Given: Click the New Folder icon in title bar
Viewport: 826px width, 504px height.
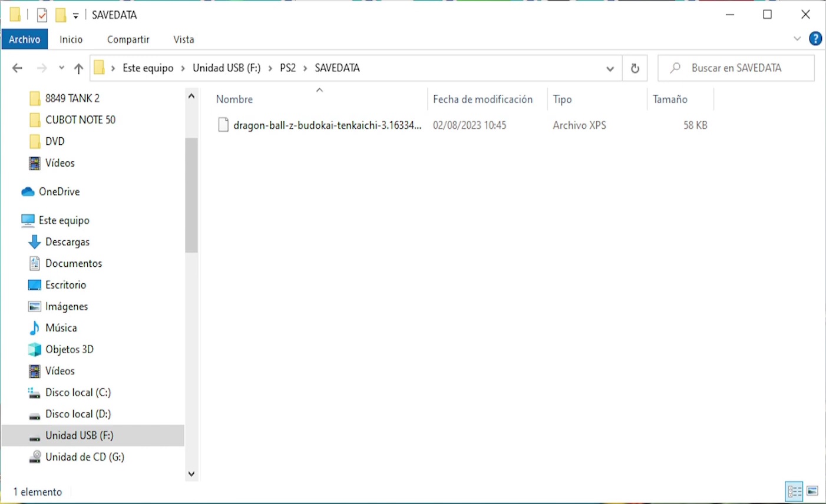Looking at the screenshot, I should (60, 15).
